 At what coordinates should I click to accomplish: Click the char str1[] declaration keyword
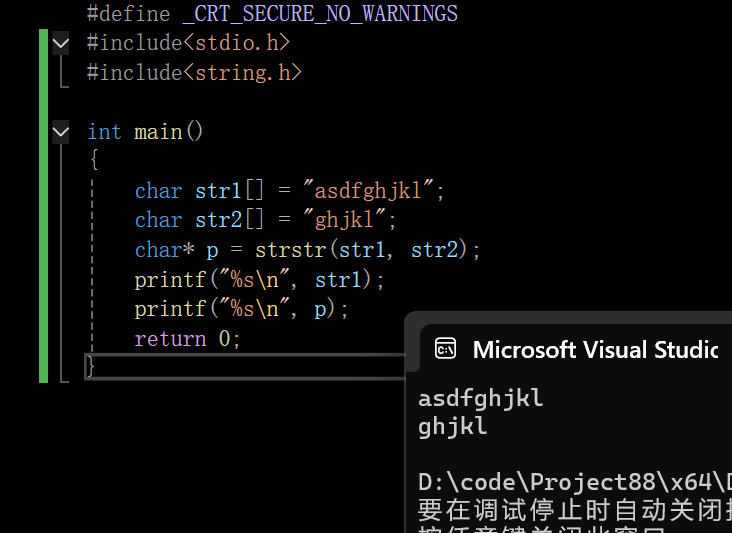158,191
